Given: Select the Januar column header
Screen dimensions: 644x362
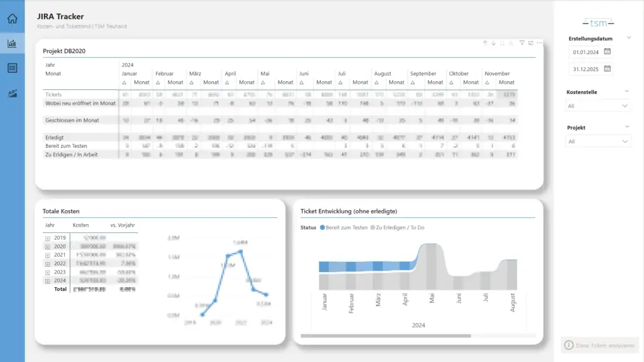Looking at the screenshot, I should pos(130,74).
